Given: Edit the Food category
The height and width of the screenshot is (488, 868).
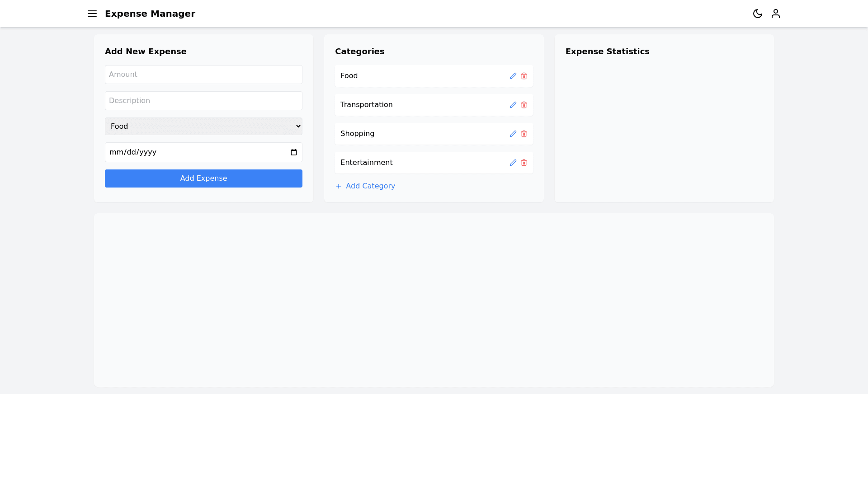Looking at the screenshot, I should (513, 76).
